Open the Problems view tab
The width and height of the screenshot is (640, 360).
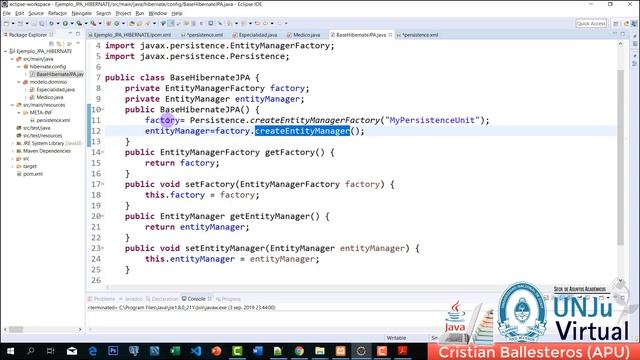(102, 299)
